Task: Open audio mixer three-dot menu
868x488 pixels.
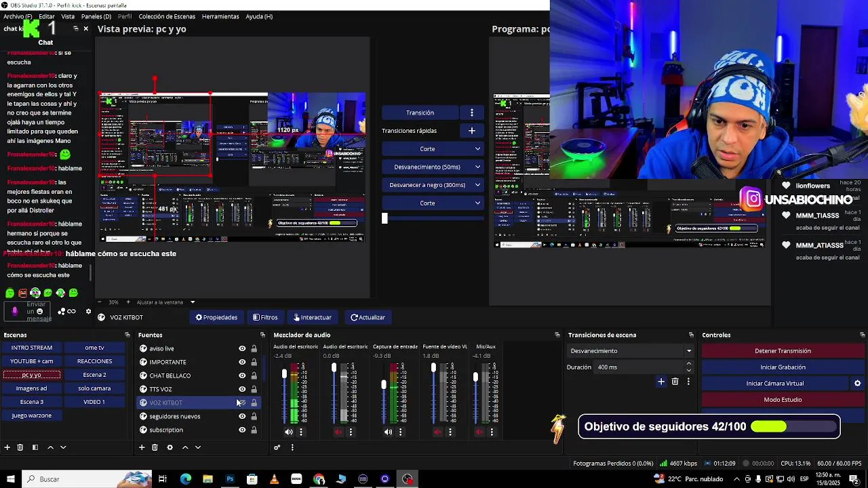Action: click(292, 447)
